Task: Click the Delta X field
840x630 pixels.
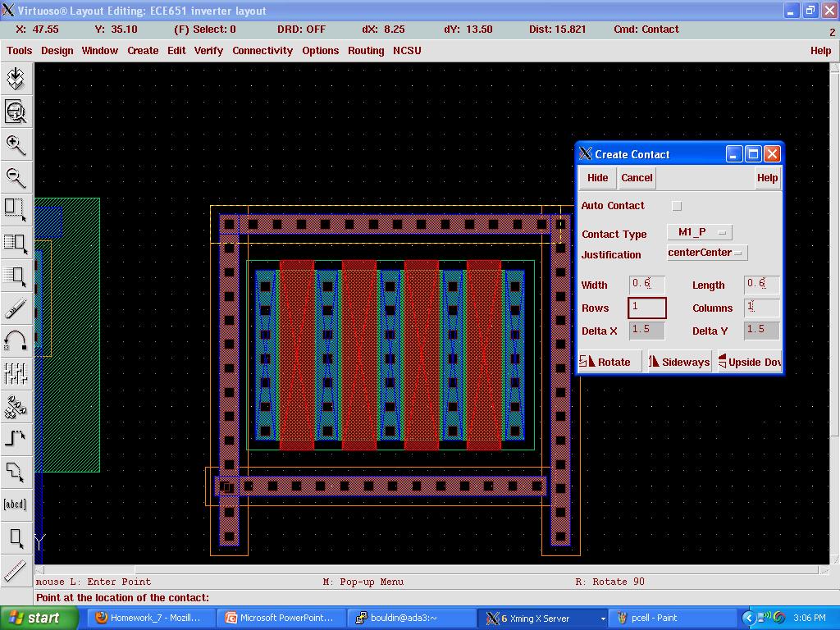Action: point(646,331)
